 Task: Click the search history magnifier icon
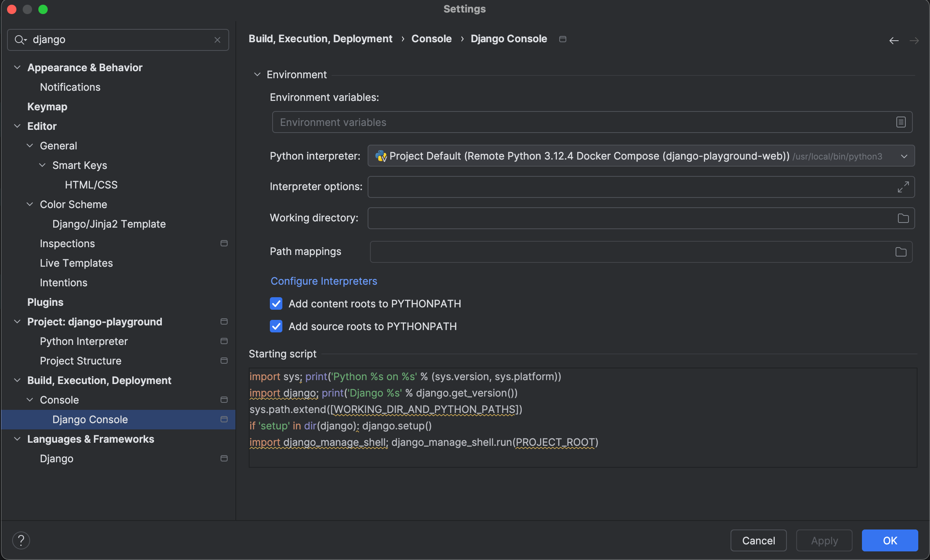(20, 40)
